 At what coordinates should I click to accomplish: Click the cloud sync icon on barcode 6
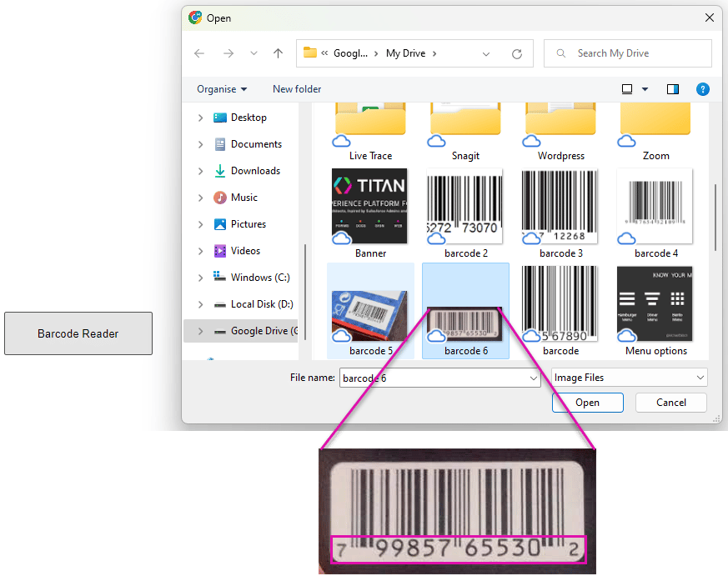[x=436, y=338]
